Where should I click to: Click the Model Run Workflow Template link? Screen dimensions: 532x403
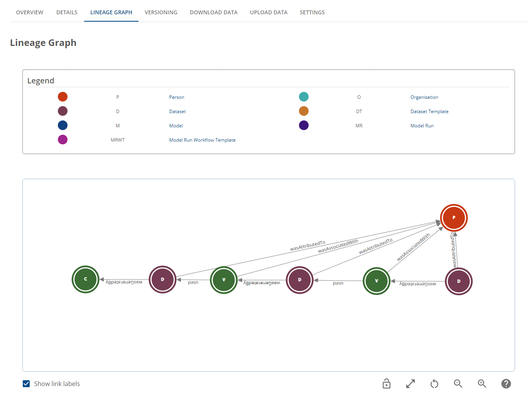(x=202, y=140)
